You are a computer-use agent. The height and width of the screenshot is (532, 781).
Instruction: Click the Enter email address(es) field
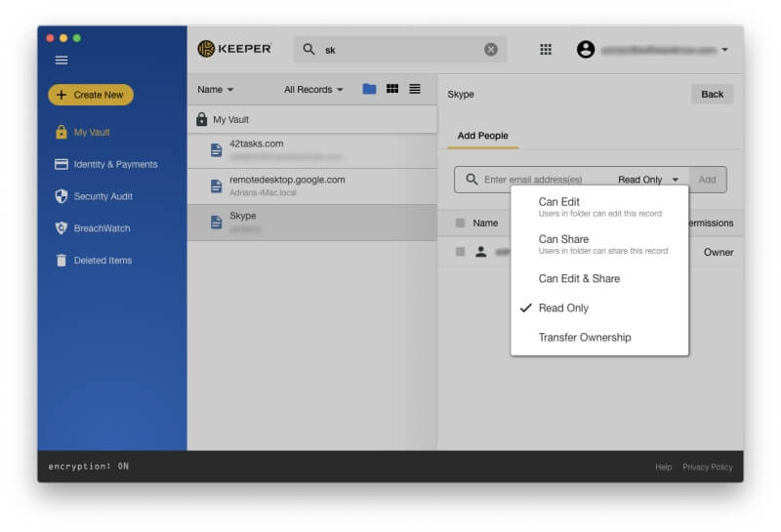533,180
